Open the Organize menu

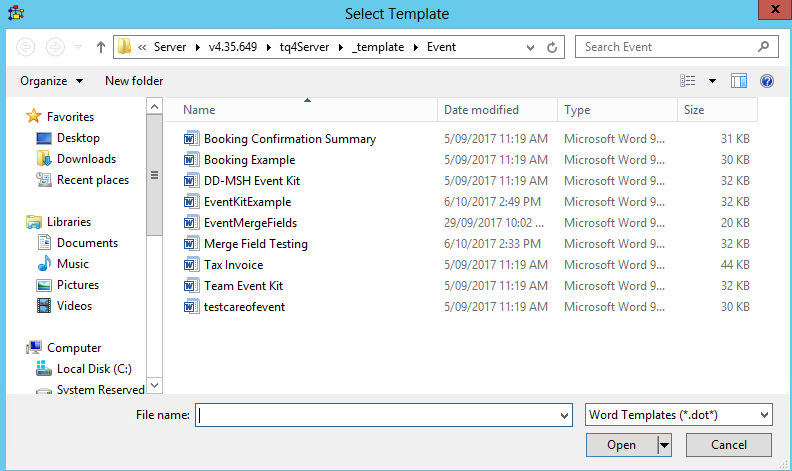51,81
